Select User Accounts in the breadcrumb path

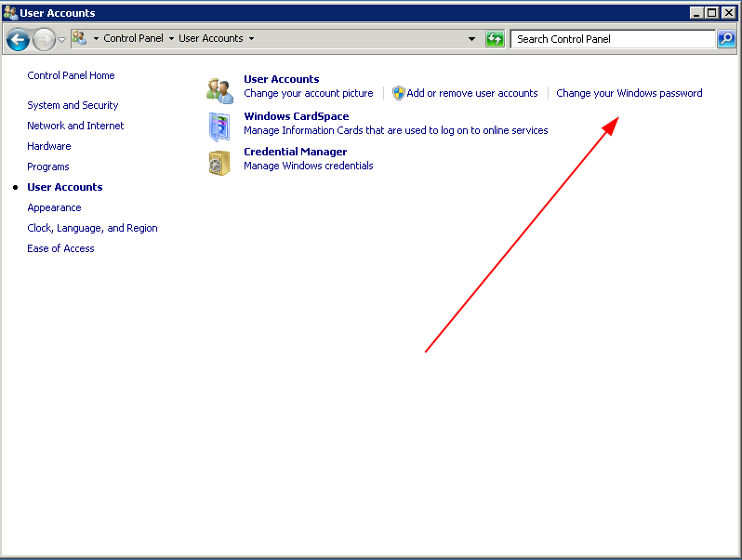pyautogui.click(x=210, y=38)
